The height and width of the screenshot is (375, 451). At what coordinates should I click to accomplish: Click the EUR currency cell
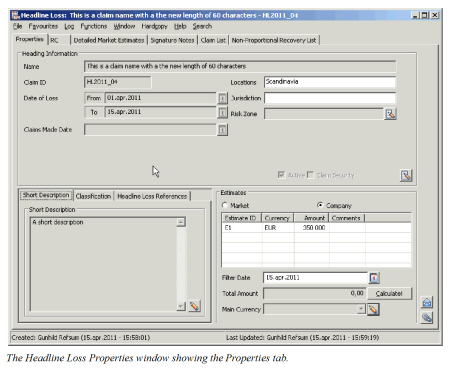pyautogui.click(x=278, y=228)
